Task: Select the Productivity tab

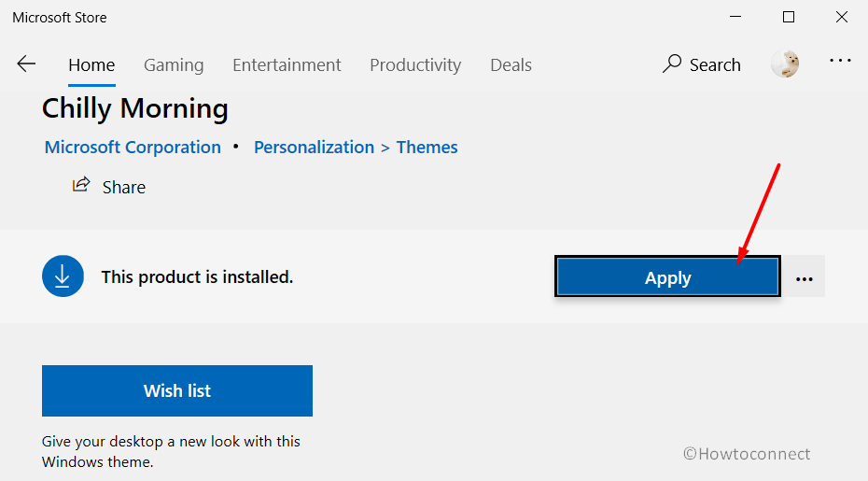Action: (x=415, y=65)
